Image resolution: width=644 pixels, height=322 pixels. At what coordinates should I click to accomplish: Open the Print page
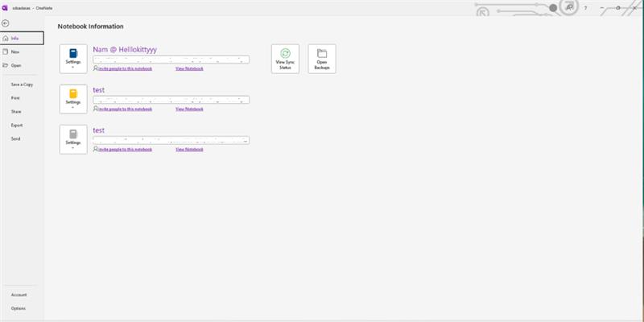tap(23, 97)
